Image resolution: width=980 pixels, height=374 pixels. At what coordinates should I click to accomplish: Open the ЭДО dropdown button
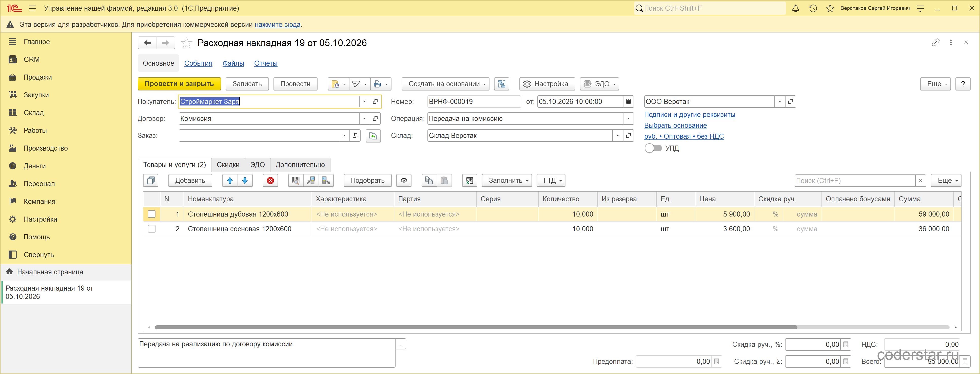[599, 84]
